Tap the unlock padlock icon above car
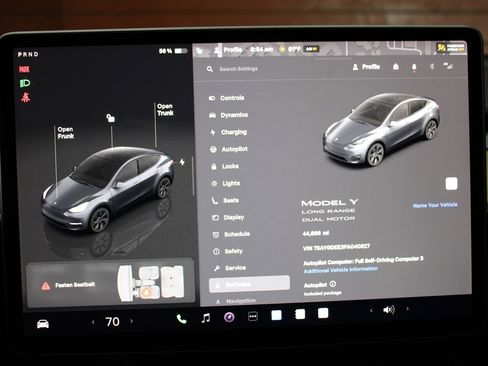 pyautogui.click(x=110, y=118)
